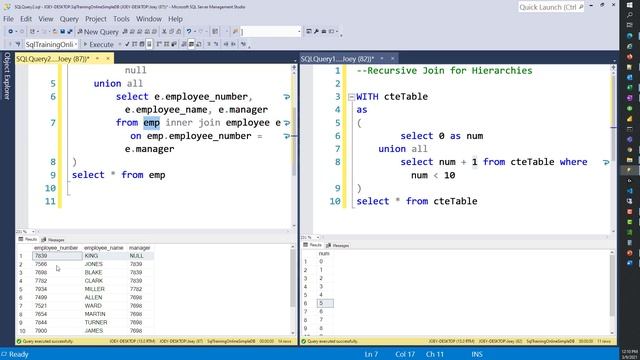This screenshot has width=640, height=360.
Task: Open the right editor zoom percentage dropdown
Action: click(x=318, y=237)
